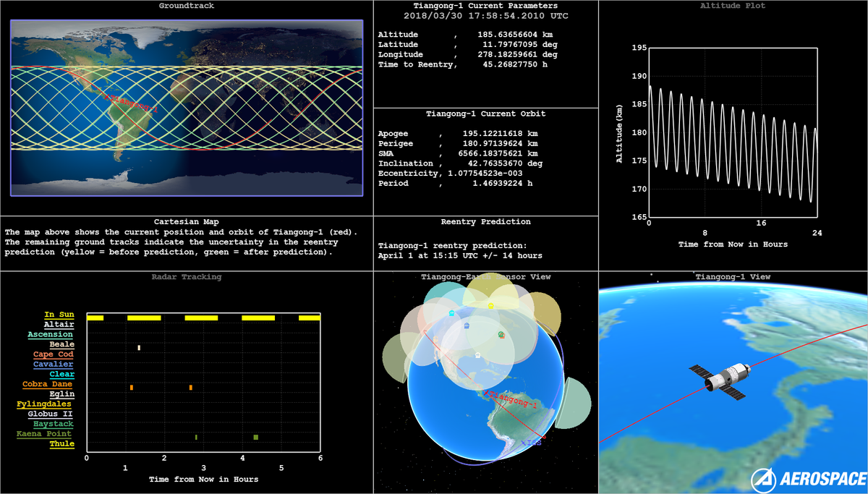Image resolution: width=868 pixels, height=494 pixels.
Task: Click the first orange Cobra Dane pass marker
Action: coord(132,388)
